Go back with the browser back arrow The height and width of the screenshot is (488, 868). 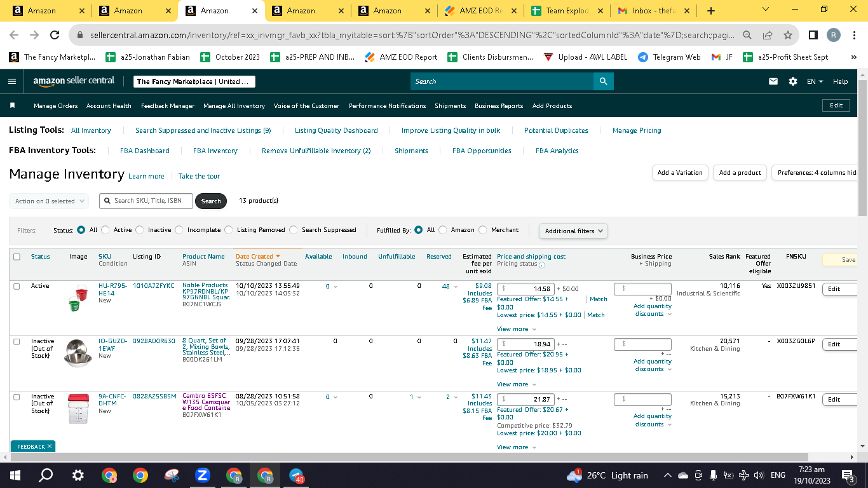click(x=14, y=35)
